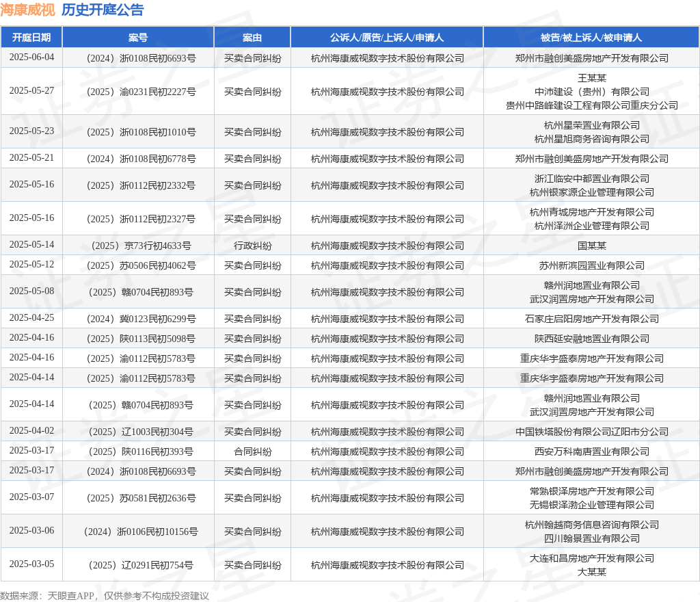This screenshot has height=602, width=700.
Task: Select case number (2024)冀0123民初6299号
Action: pos(141,319)
